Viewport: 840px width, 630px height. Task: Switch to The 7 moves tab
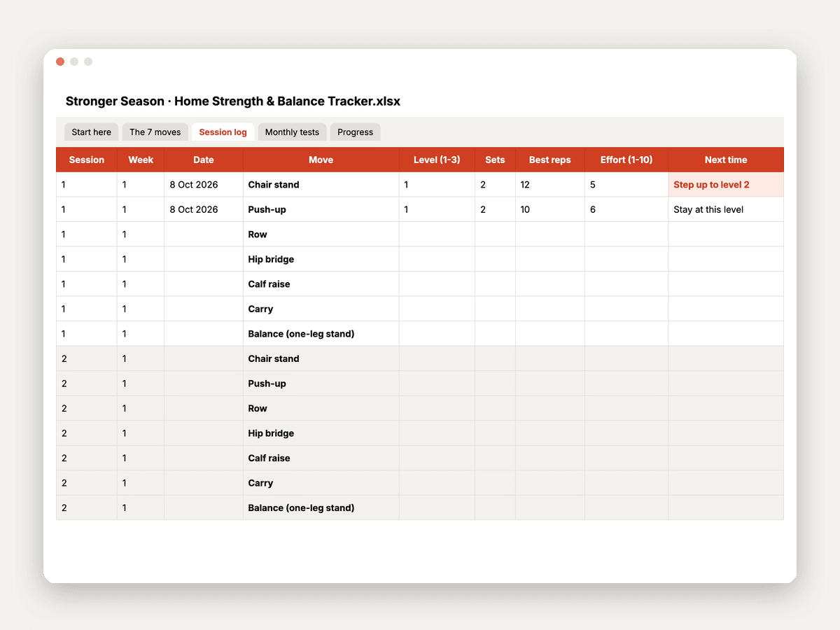[155, 132]
